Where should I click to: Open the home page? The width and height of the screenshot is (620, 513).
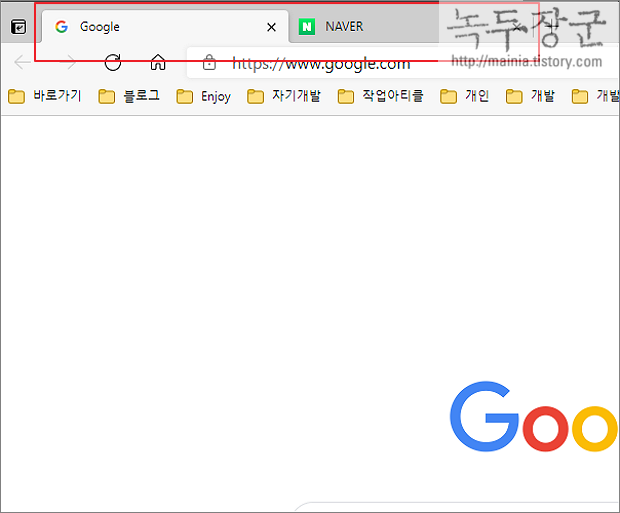coord(158,62)
